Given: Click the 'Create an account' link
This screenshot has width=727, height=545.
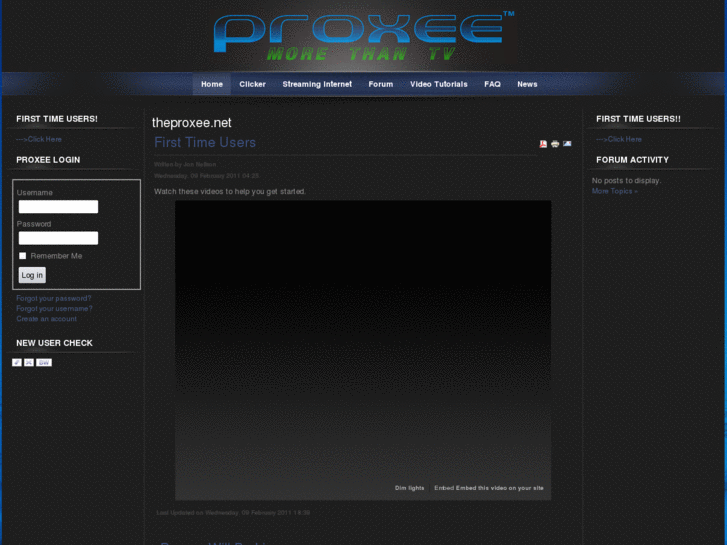Looking at the screenshot, I should [46, 319].
